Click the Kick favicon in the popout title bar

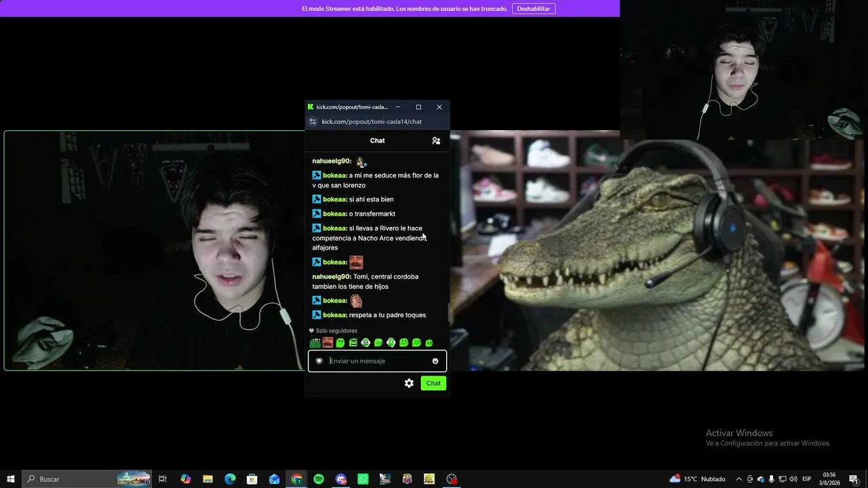pyautogui.click(x=311, y=107)
